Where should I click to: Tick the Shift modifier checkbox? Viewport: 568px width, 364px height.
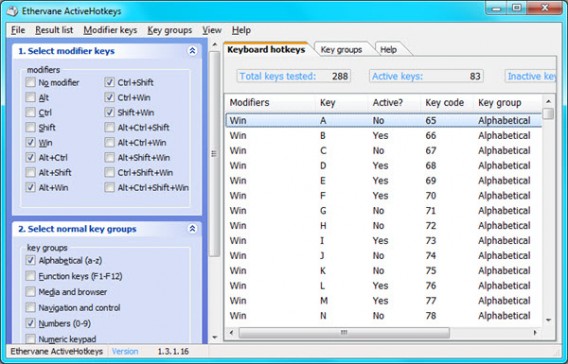pos(30,127)
